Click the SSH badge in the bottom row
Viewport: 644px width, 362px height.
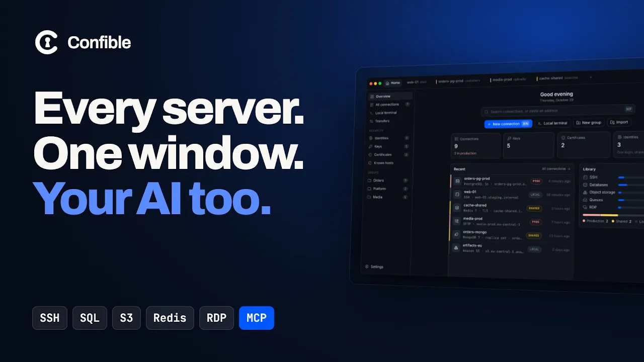click(50, 318)
